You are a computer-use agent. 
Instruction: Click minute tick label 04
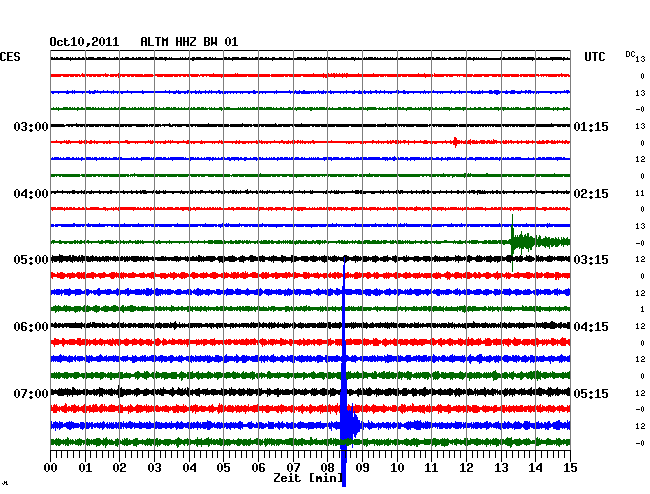(x=189, y=467)
